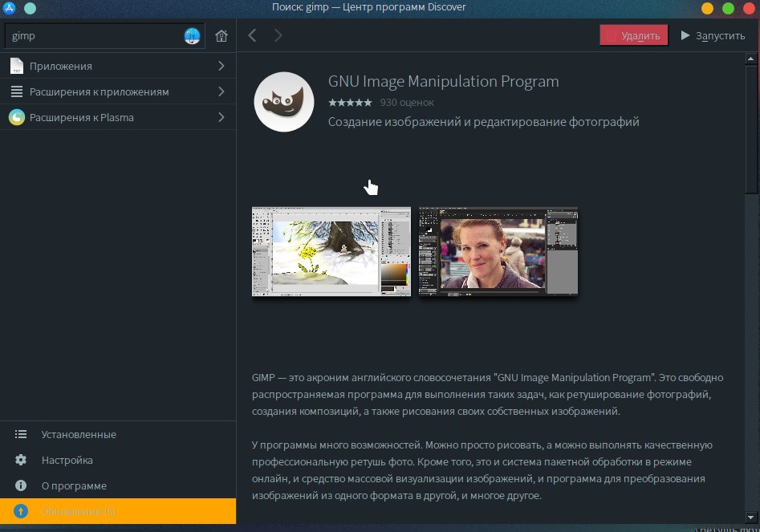Click the Настройка gear icon

point(21,461)
